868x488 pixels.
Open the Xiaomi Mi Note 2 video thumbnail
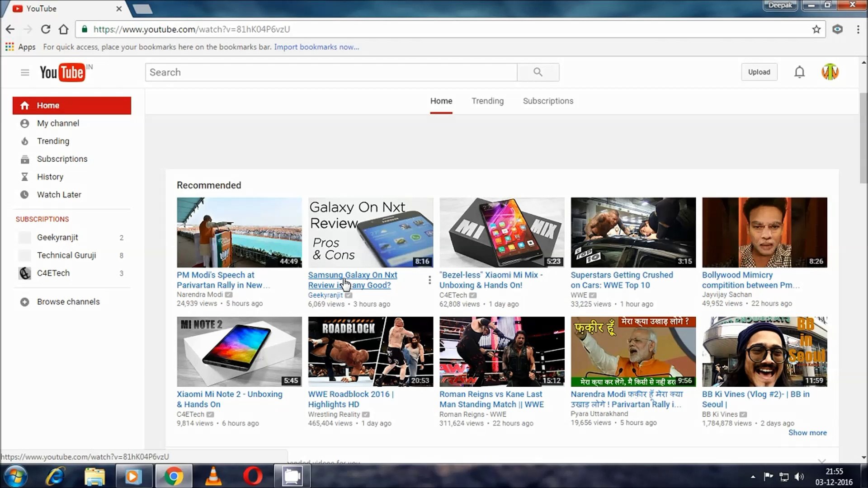[x=239, y=352]
